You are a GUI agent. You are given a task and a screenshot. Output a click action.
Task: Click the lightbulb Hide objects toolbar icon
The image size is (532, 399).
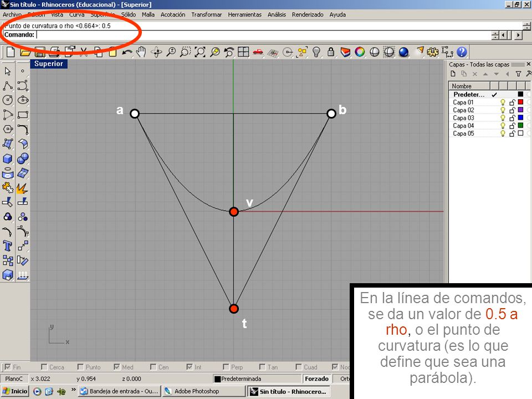click(316, 52)
